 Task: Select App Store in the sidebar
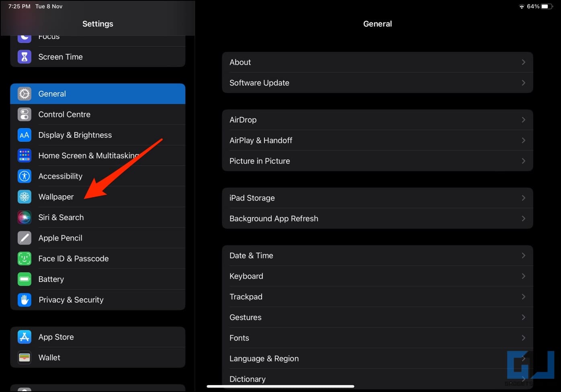tap(98, 337)
